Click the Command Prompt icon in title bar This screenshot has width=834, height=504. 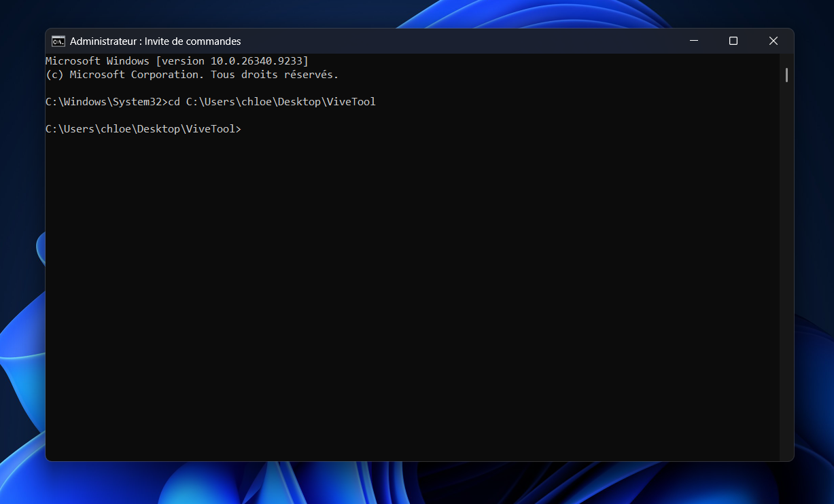(58, 41)
